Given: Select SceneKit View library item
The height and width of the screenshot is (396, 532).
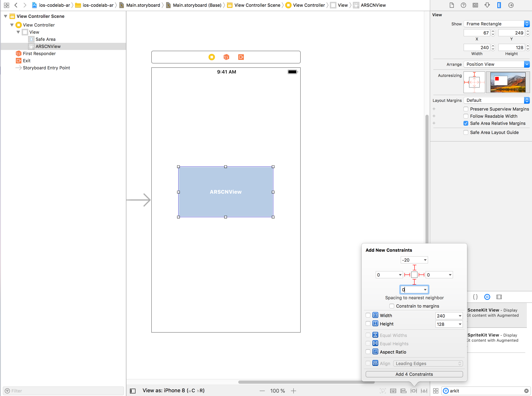Looking at the screenshot, I should [497, 315].
